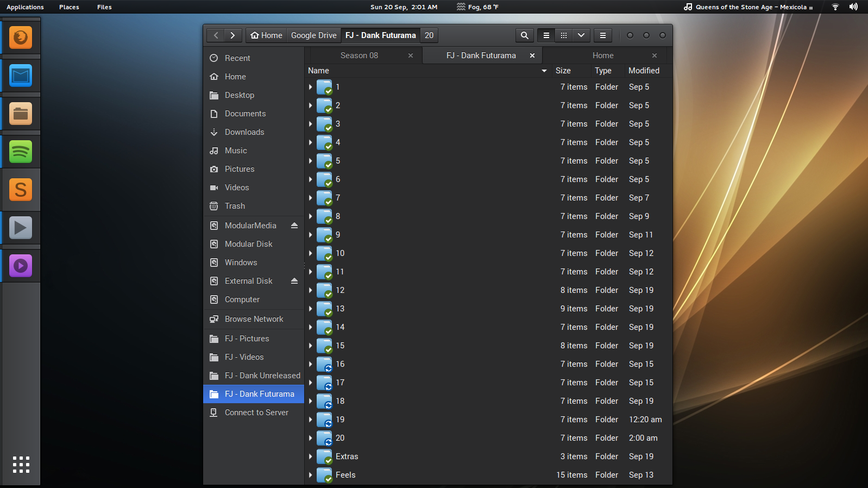This screenshot has height=488, width=868.
Task: Expand the folder named Extras
Action: point(311,456)
